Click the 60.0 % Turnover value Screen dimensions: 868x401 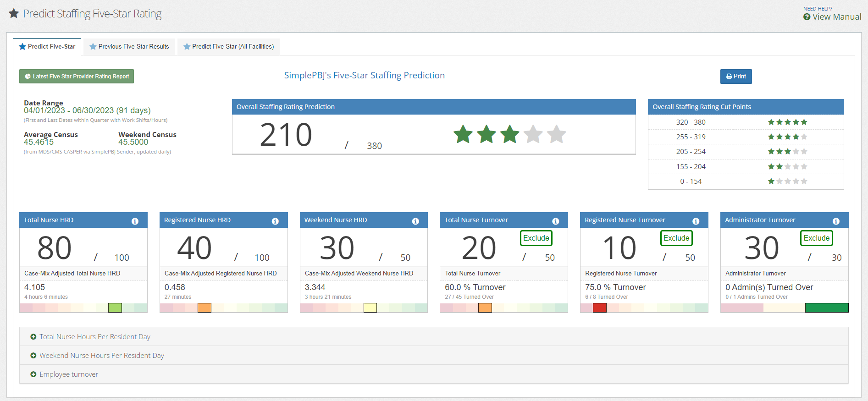pyautogui.click(x=475, y=287)
